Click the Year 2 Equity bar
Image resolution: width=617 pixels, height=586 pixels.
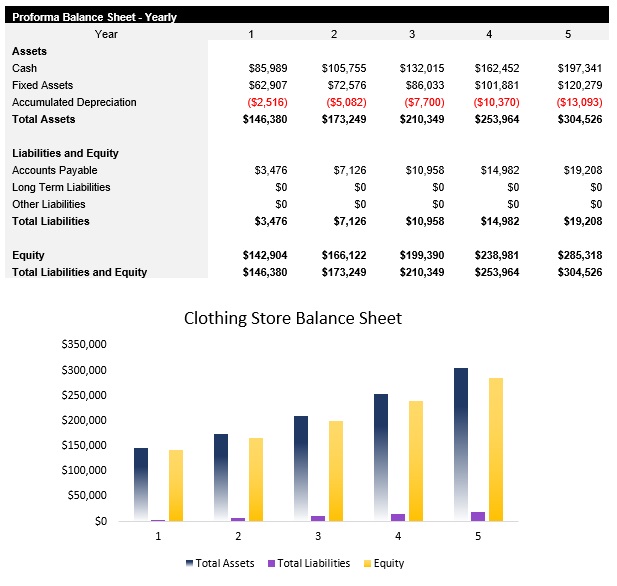(256, 480)
